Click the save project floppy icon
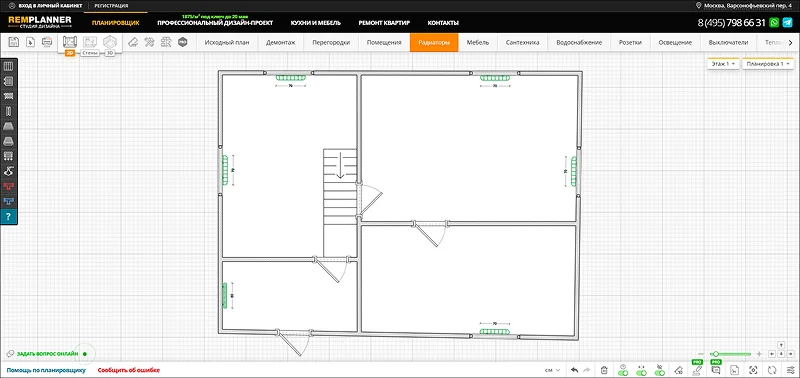The height and width of the screenshot is (378, 800). (x=14, y=42)
